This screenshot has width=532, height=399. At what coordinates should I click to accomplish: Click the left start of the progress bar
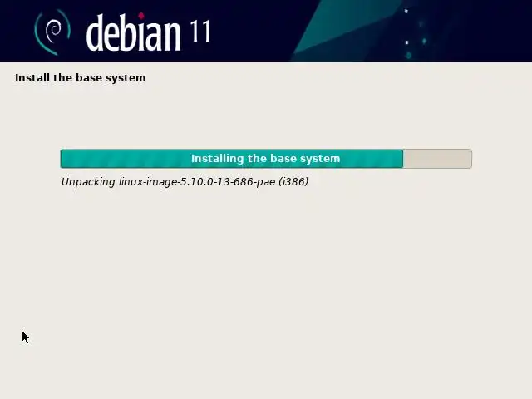click(x=62, y=159)
